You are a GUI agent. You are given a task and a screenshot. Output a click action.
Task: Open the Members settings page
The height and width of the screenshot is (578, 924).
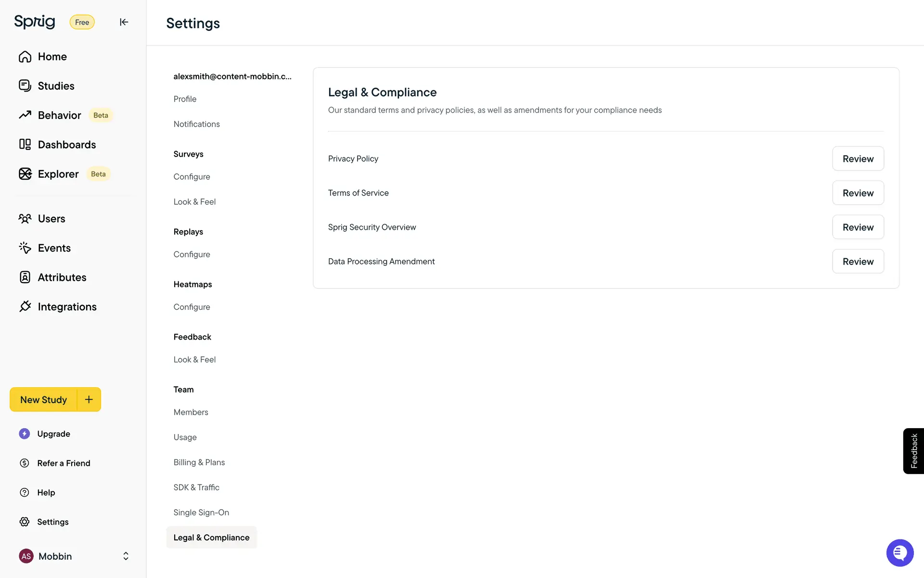[x=191, y=412]
